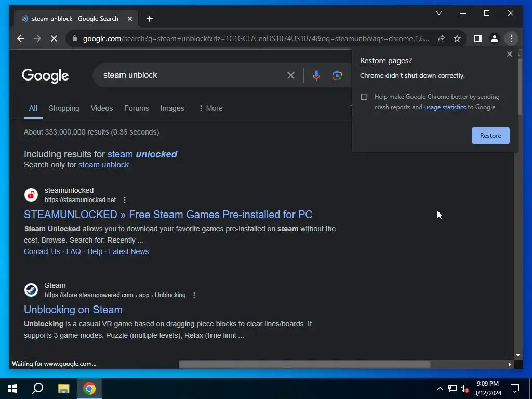
Task: Click into the Google search input field
Action: click(x=193, y=75)
